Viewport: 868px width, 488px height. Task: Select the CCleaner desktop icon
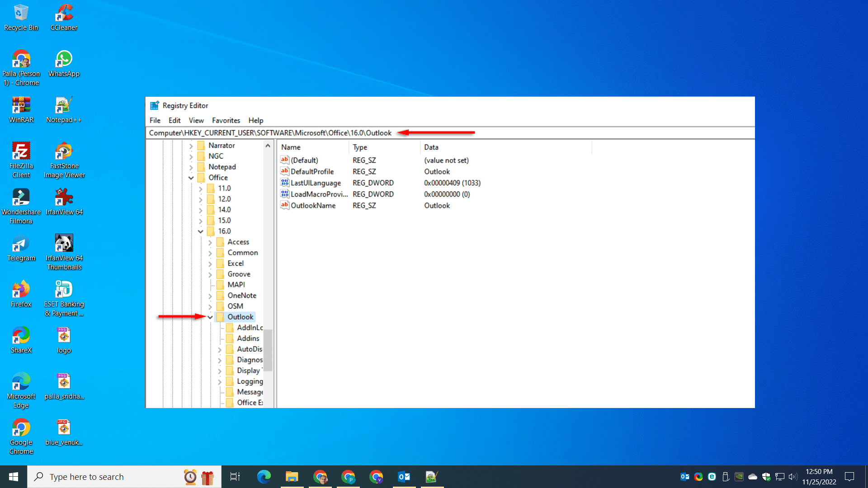pyautogui.click(x=64, y=18)
